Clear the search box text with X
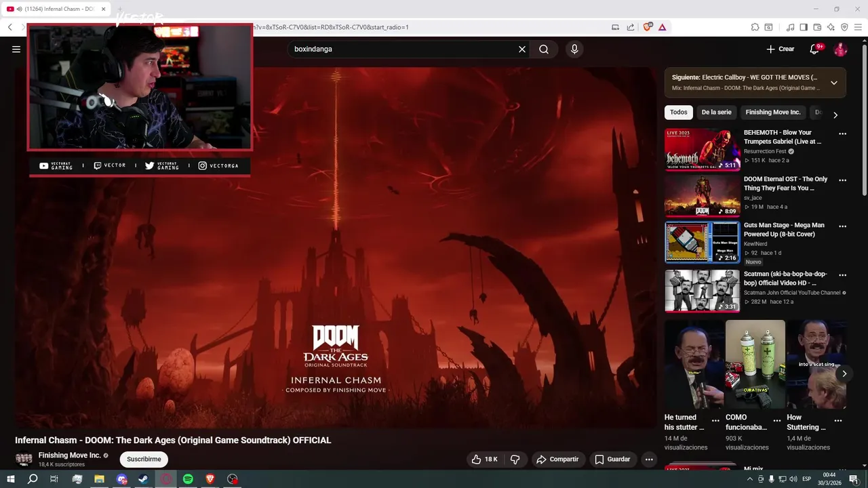The width and height of the screenshot is (868, 488). point(522,49)
